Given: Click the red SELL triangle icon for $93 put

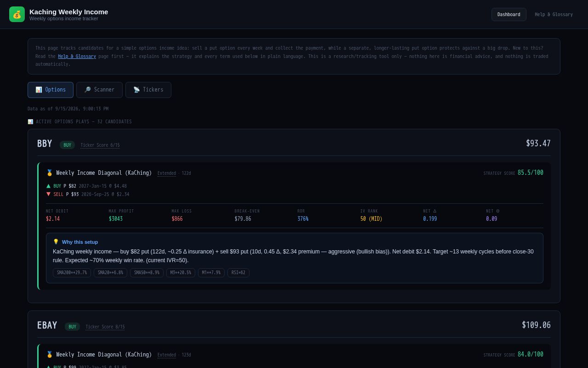Looking at the screenshot, I should (48, 194).
